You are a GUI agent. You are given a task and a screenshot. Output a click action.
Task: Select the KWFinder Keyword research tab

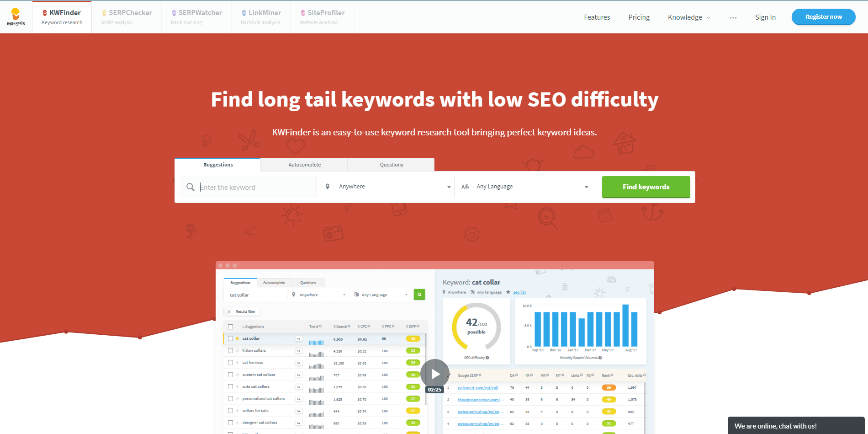(x=62, y=17)
